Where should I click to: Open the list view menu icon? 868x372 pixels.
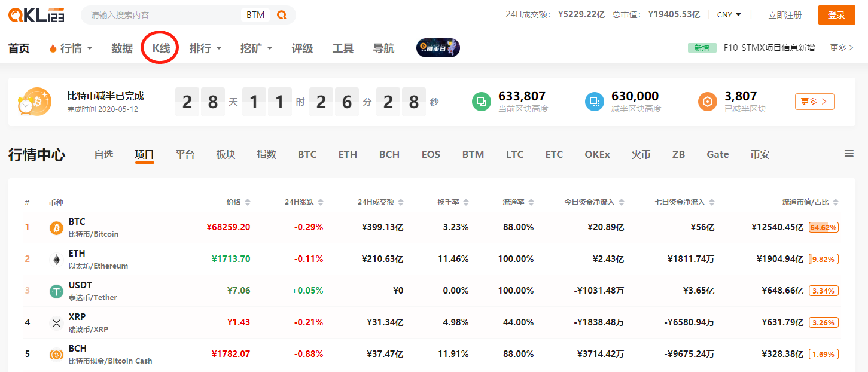pos(849,154)
